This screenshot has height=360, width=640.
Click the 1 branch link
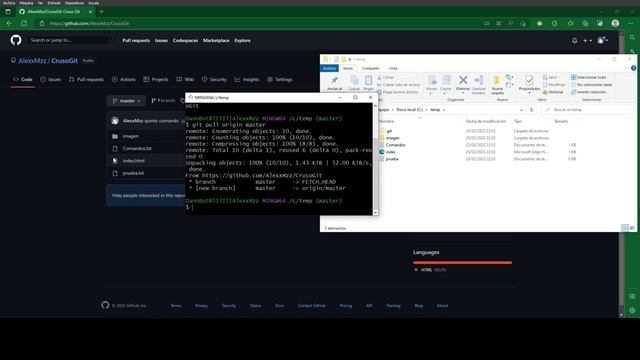coord(163,100)
